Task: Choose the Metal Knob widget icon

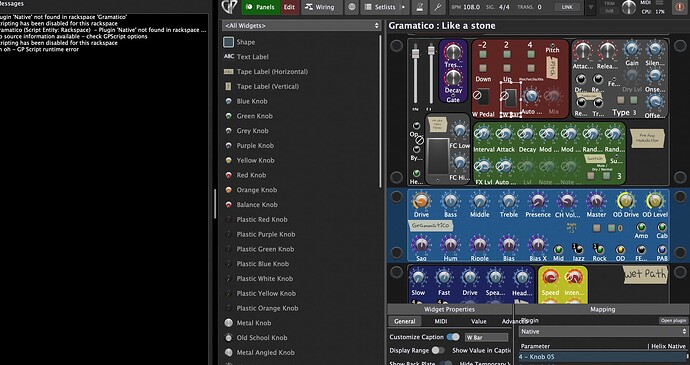Action: click(228, 323)
